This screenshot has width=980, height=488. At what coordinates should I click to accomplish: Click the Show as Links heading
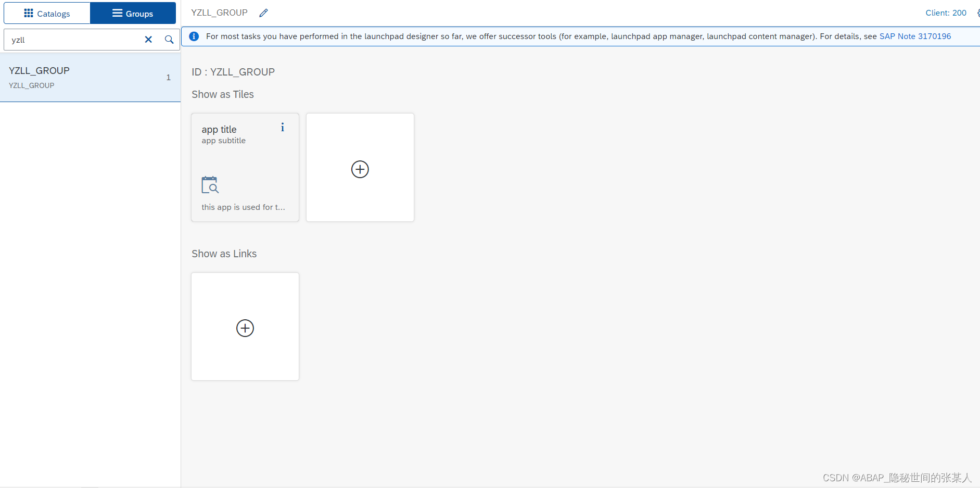tap(224, 254)
